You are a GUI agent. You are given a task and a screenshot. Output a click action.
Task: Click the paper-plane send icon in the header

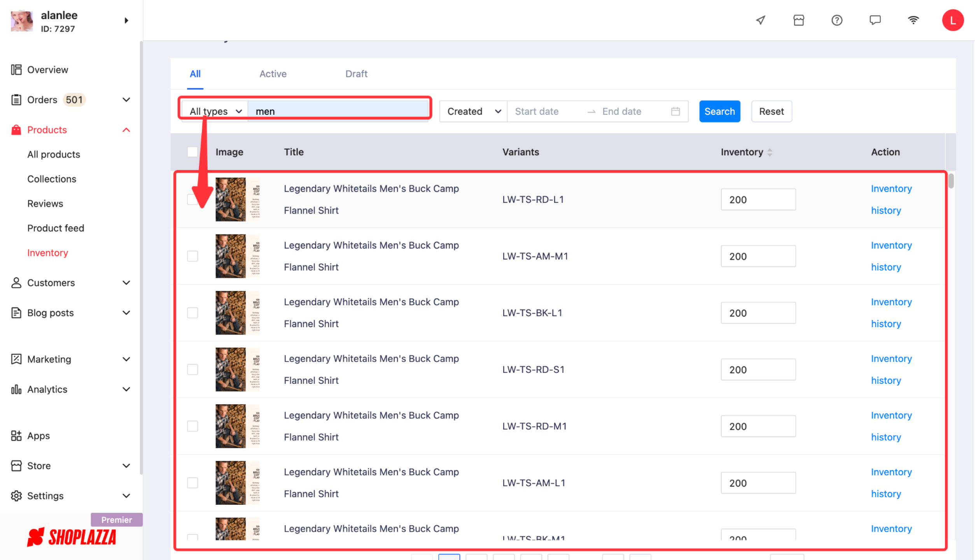pyautogui.click(x=761, y=20)
